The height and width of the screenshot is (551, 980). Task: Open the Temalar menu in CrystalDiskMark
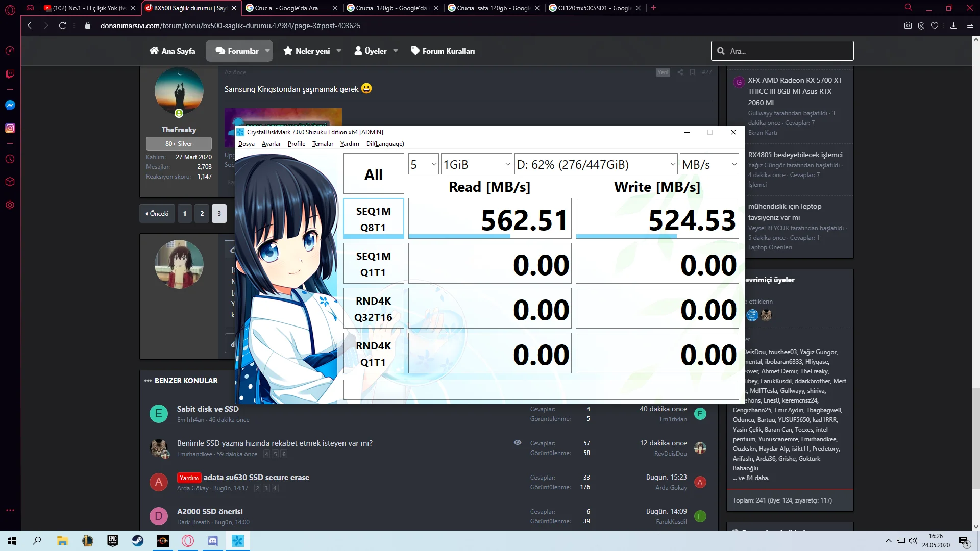322,144
